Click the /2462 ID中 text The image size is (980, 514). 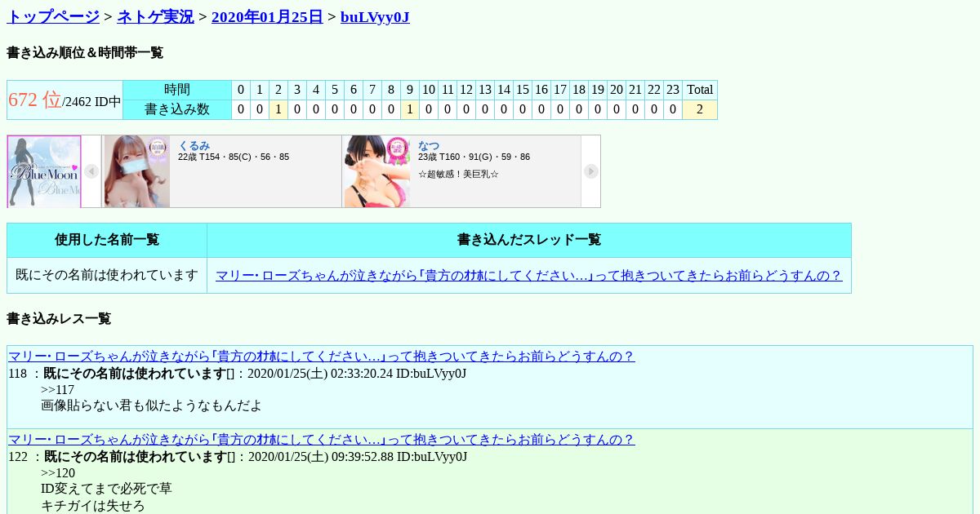pyautogui.click(x=91, y=102)
